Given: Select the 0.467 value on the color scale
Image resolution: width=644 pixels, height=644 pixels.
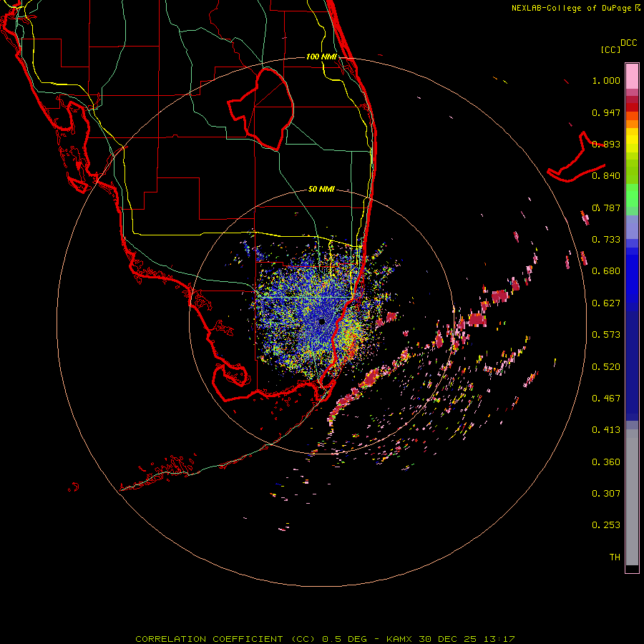Looking at the screenshot, I should tap(606, 399).
